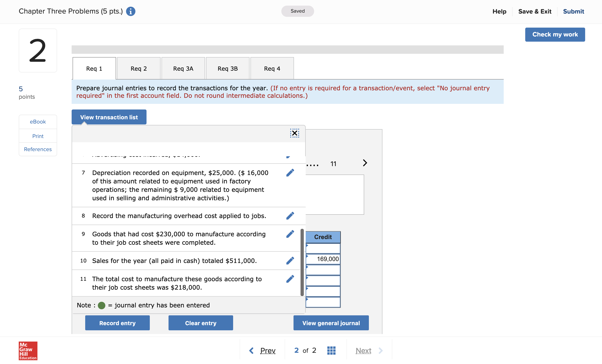Toggle the View transaction list dropdown
This screenshot has width=602, height=364.
(109, 117)
